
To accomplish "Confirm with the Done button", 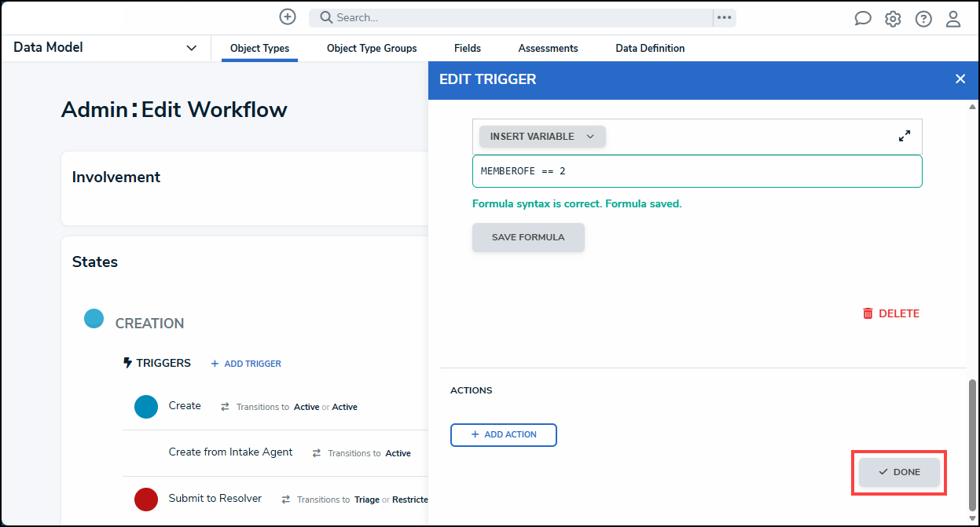I will point(899,472).
